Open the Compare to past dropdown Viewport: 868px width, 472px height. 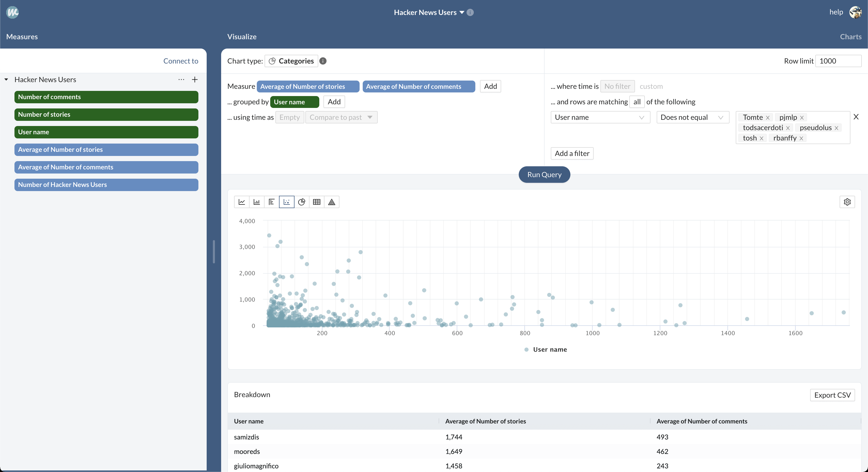point(341,117)
